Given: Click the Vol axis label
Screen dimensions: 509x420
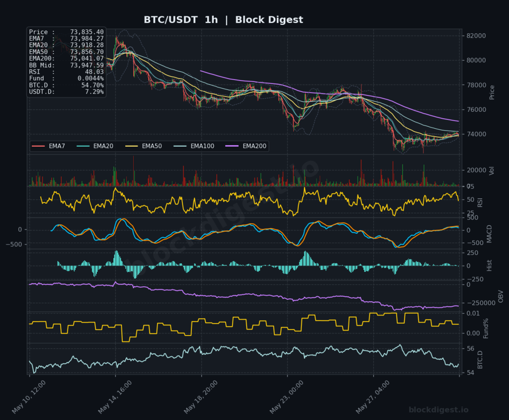Looking at the screenshot, I should coord(492,170).
